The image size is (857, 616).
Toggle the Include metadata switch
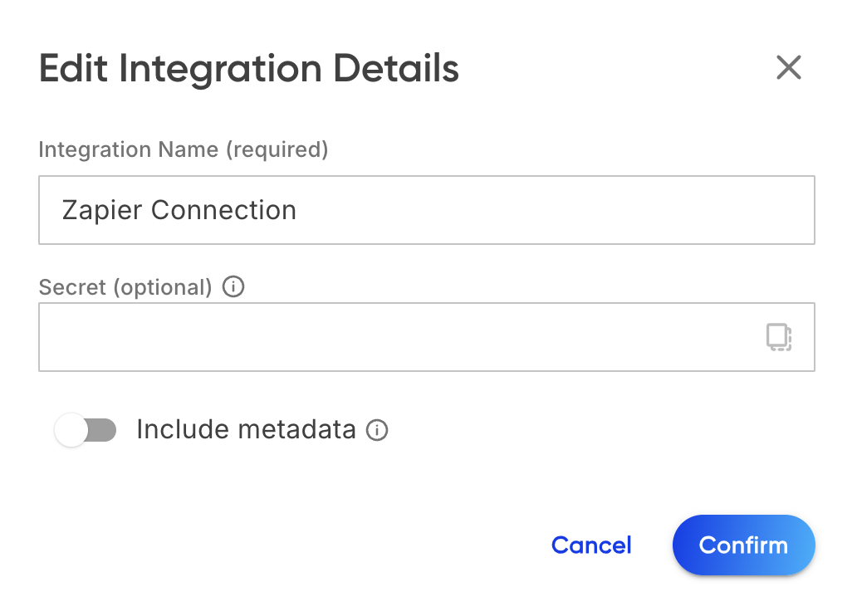(86, 430)
